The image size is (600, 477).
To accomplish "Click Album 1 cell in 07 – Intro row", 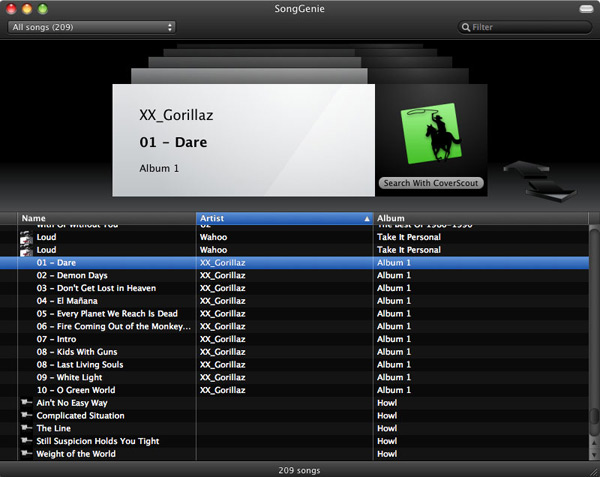I will click(394, 339).
